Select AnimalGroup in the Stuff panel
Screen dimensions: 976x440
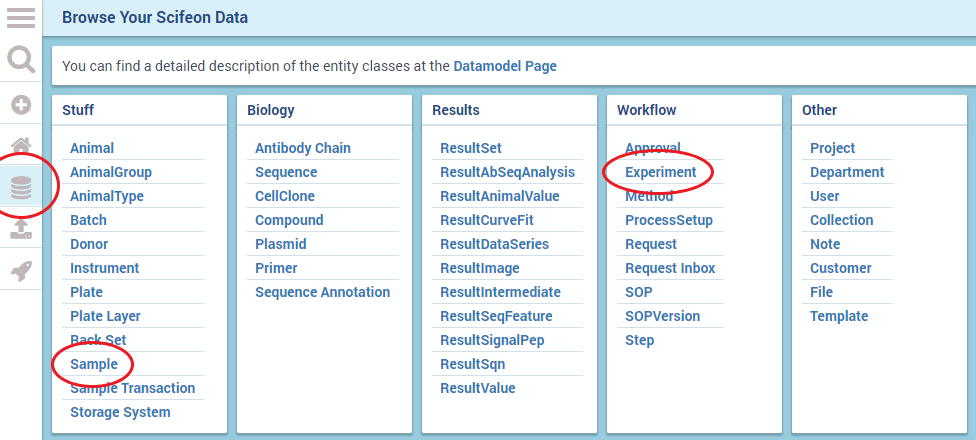point(111,172)
